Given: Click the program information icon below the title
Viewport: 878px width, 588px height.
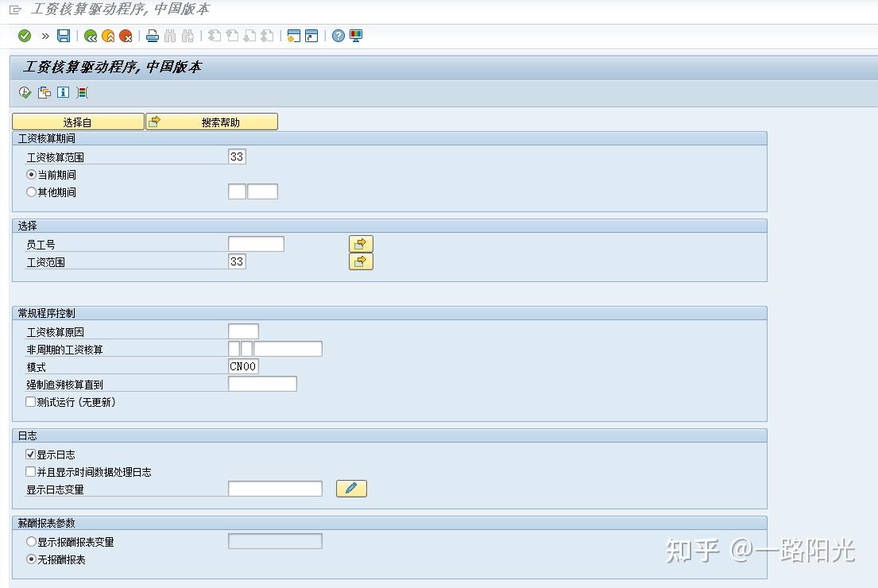Looking at the screenshot, I should coord(63,92).
